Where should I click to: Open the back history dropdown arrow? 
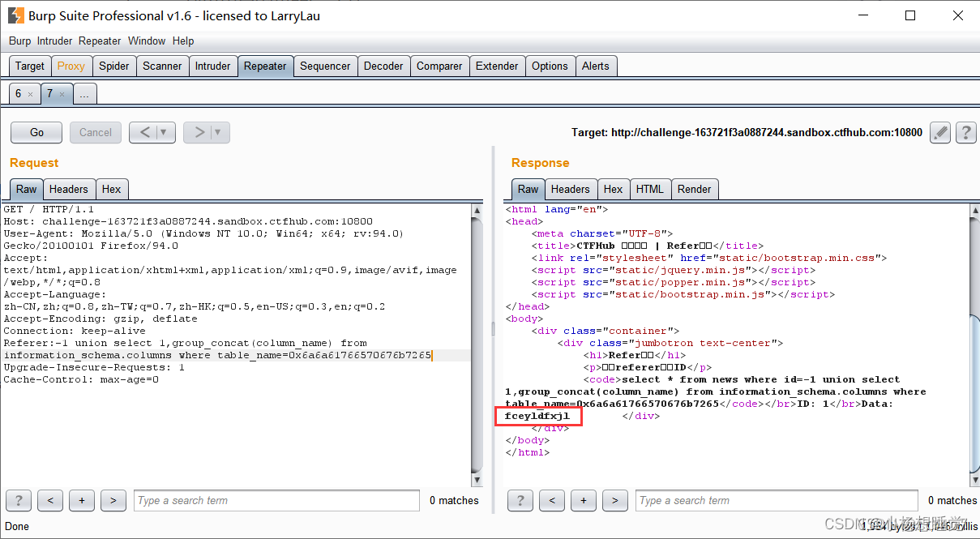point(165,132)
